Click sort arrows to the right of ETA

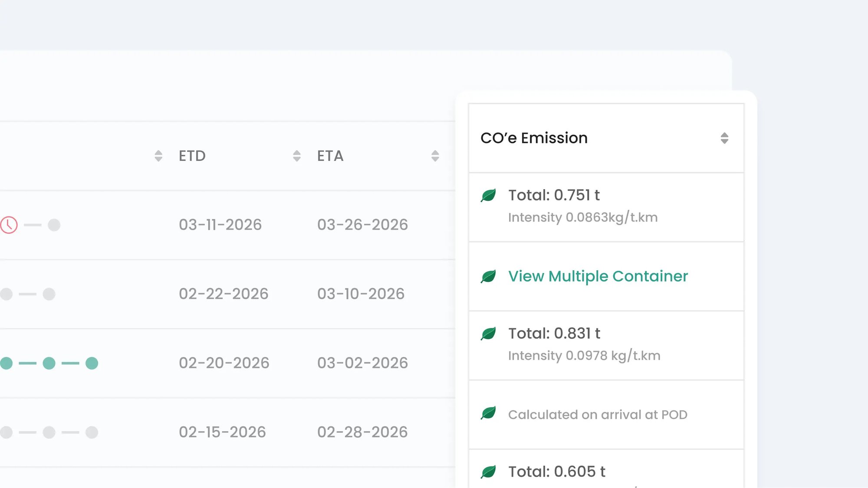tap(435, 156)
